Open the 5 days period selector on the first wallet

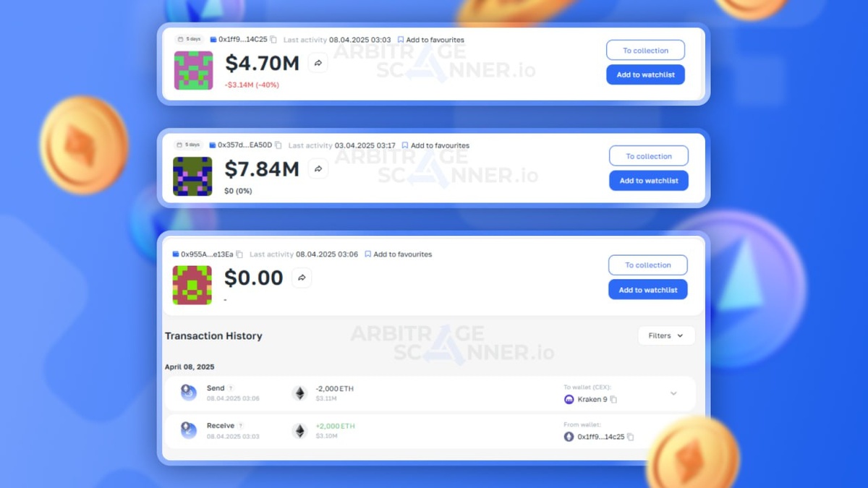tap(190, 39)
